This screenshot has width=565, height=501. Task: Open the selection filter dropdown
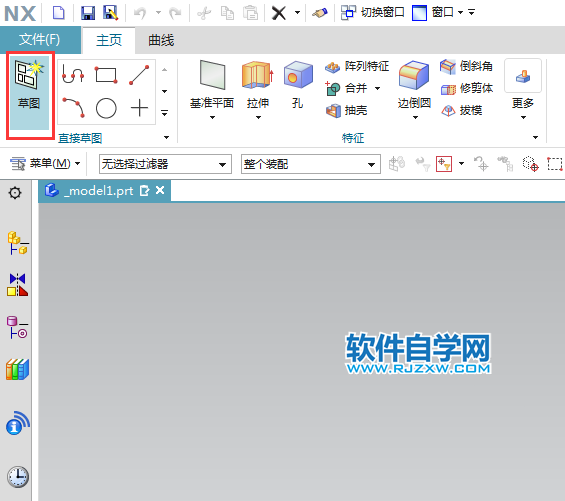coord(165,164)
